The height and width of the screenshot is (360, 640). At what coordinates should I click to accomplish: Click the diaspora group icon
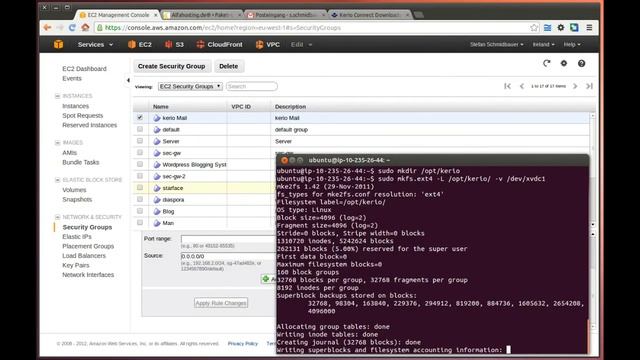coord(157,200)
